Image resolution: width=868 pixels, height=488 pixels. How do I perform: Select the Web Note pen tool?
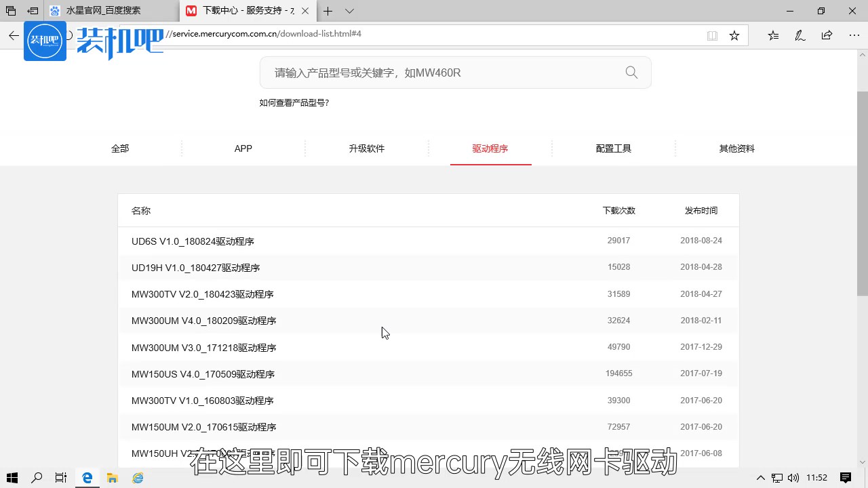[x=800, y=35]
